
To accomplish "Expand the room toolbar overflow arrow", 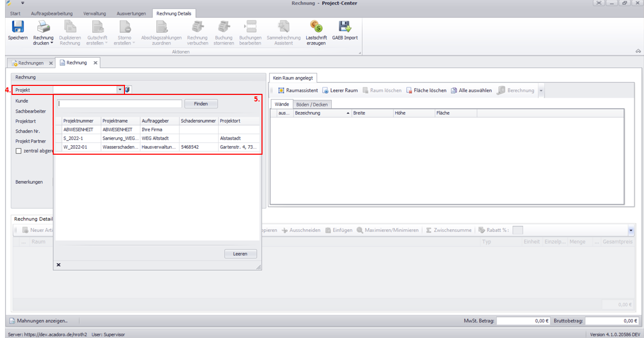I will click(x=541, y=91).
